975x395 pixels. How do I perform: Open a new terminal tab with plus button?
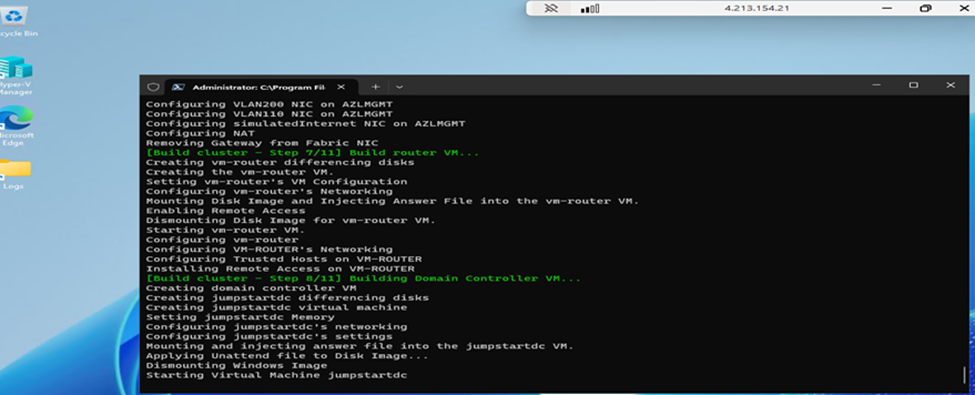click(x=375, y=87)
